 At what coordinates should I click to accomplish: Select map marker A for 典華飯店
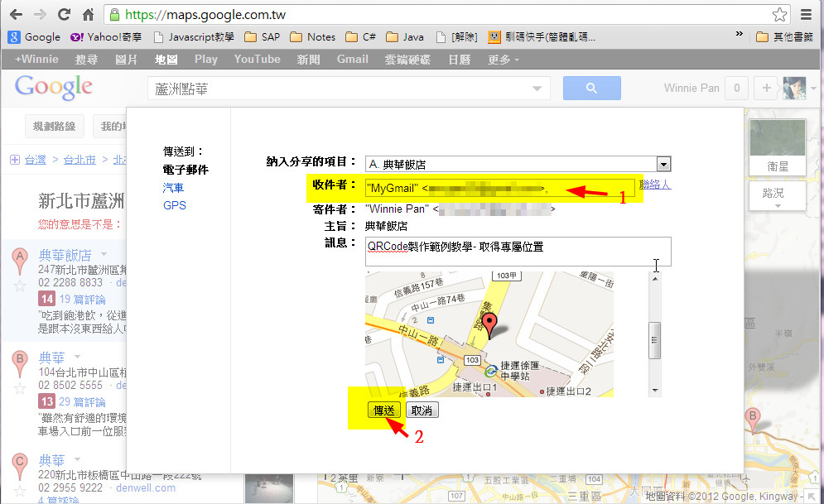20,261
